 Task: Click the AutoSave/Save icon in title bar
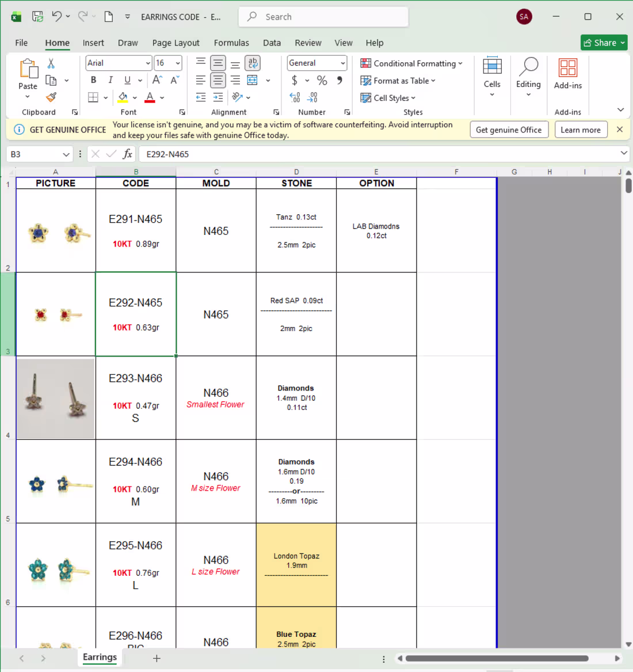tap(37, 17)
